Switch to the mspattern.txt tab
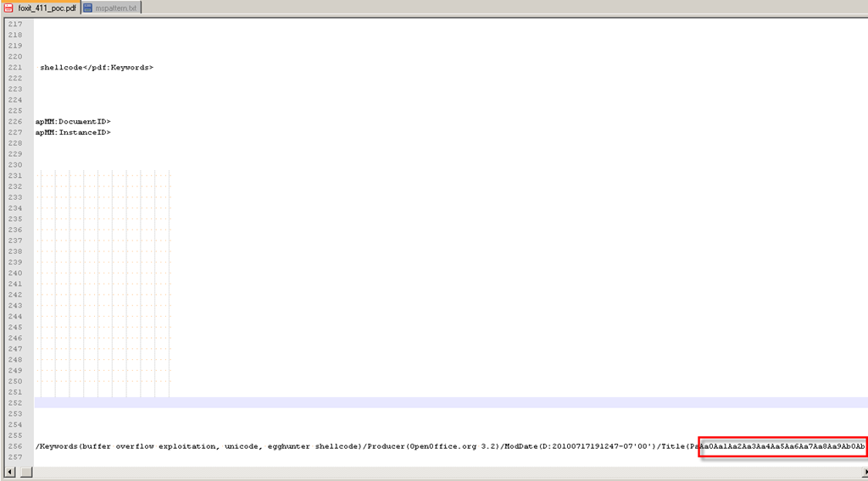868x481 pixels. (114, 8)
